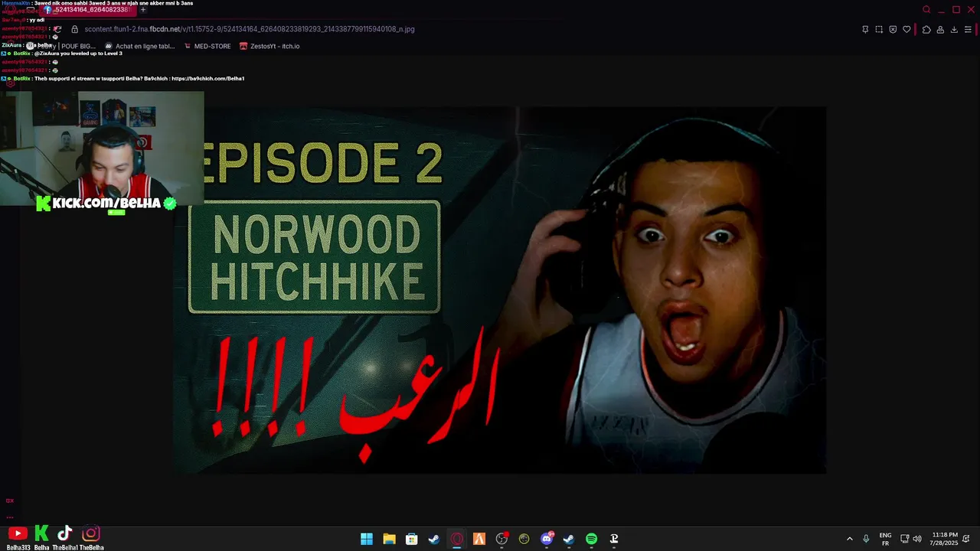980x551 pixels.
Task: Open File Explorer from the taskbar
Action: (x=389, y=539)
